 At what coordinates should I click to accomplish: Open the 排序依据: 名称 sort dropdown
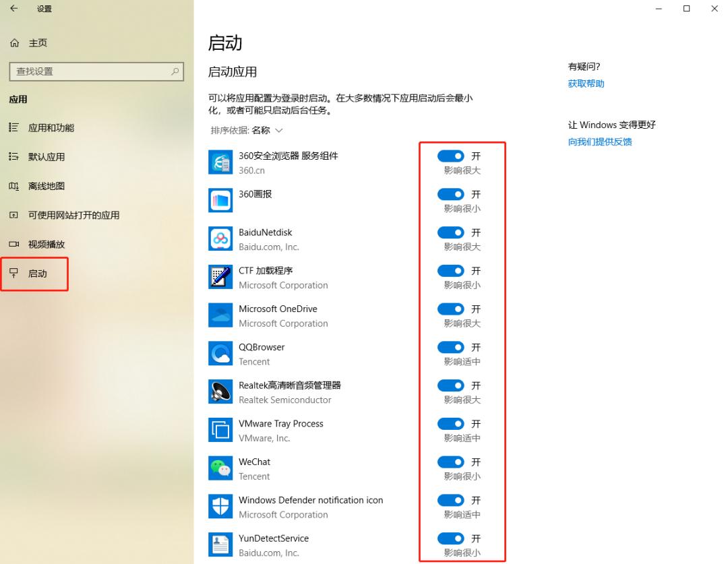(247, 131)
